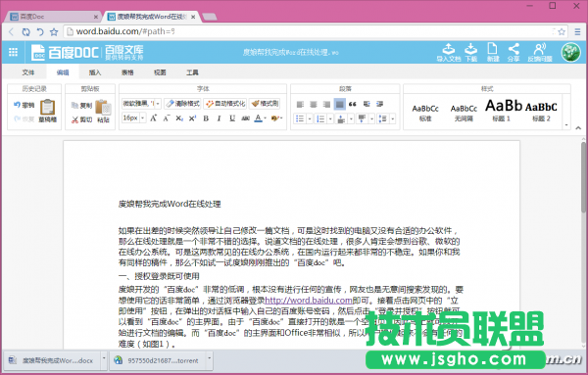Click the Baidu DOC logo
This screenshot has height=375, width=588.
pyautogui.click(x=66, y=52)
